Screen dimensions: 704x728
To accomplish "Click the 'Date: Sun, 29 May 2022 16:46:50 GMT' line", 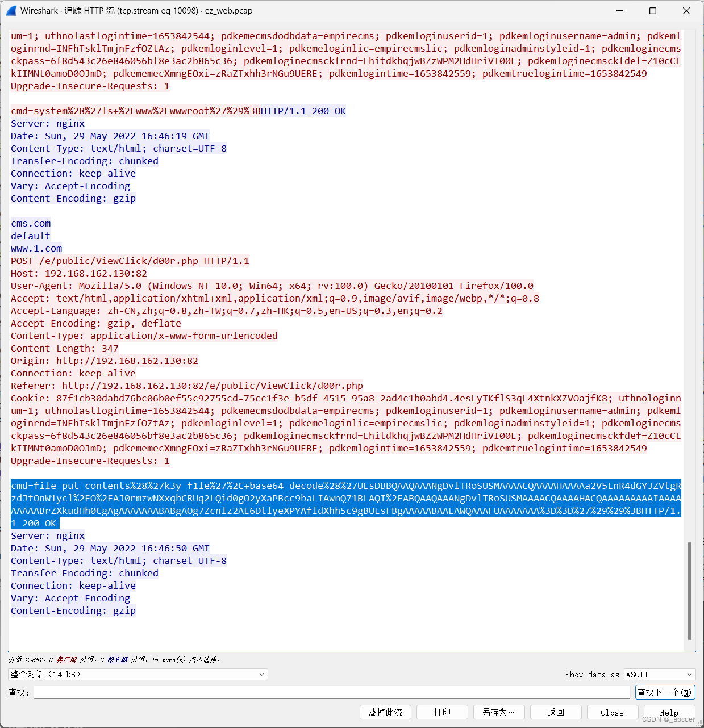I will (x=110, y=549).
